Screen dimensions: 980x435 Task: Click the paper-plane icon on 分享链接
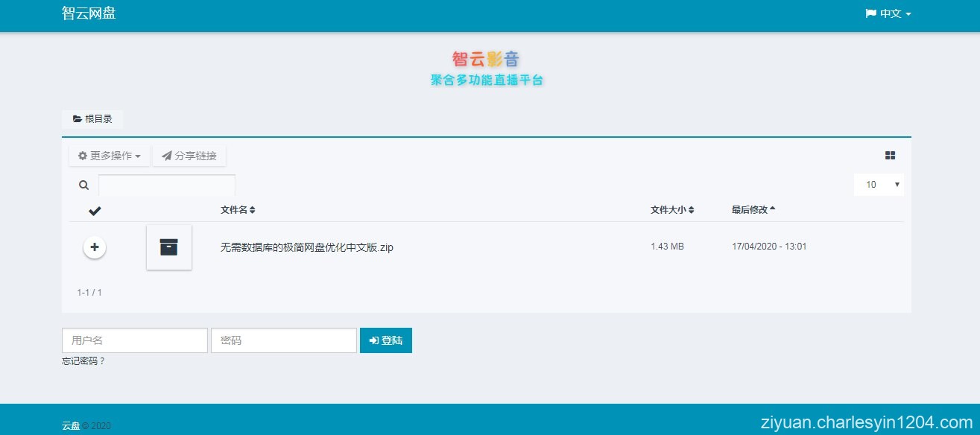coord(167,155)
